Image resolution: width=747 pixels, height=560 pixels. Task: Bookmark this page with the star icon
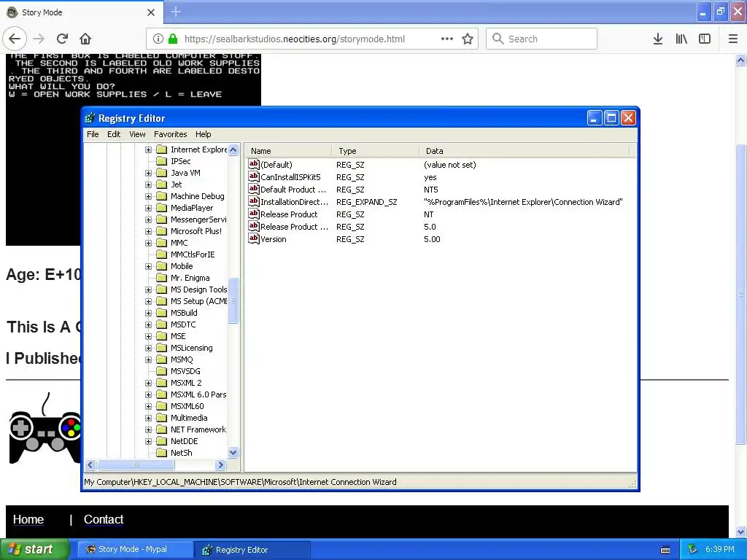468,39
